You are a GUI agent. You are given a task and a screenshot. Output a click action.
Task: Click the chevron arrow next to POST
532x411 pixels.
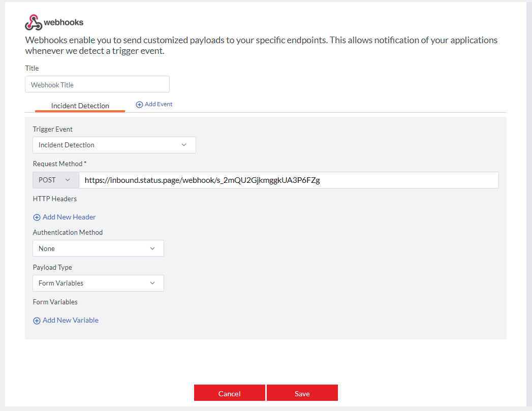[x=68, y=180]
